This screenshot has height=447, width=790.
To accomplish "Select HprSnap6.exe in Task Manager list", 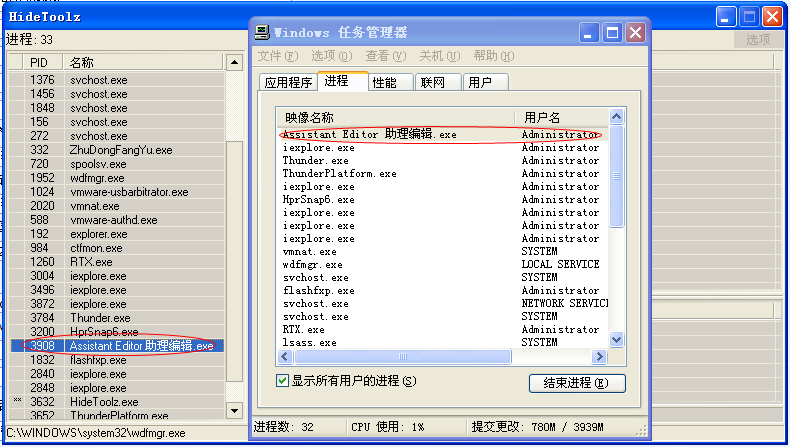I will [442, 200].
